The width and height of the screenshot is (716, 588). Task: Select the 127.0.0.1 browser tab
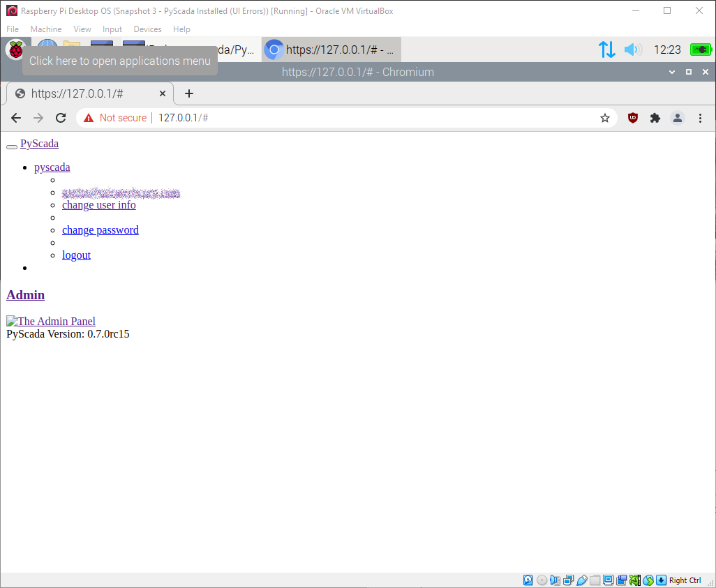point(84,93)
